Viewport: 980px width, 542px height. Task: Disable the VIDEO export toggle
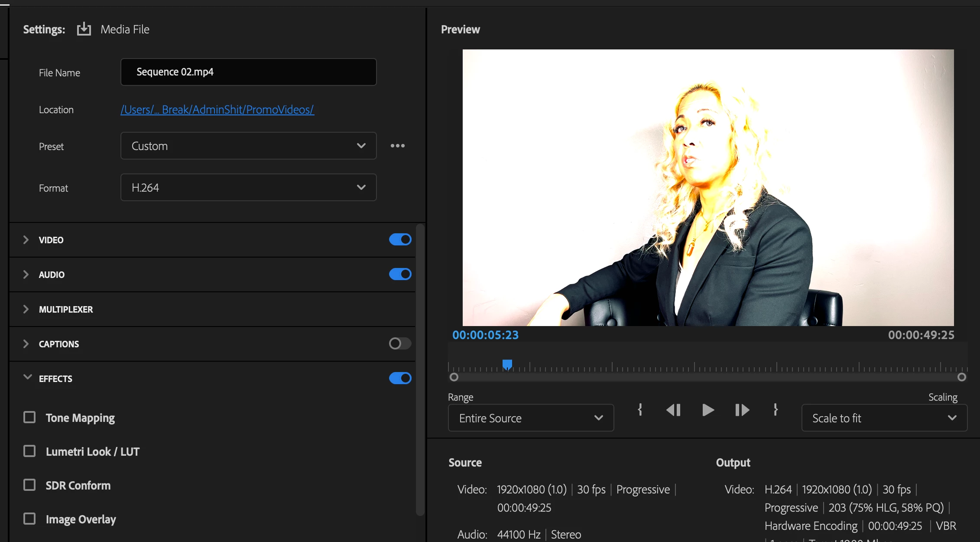(x=400, y=239)
